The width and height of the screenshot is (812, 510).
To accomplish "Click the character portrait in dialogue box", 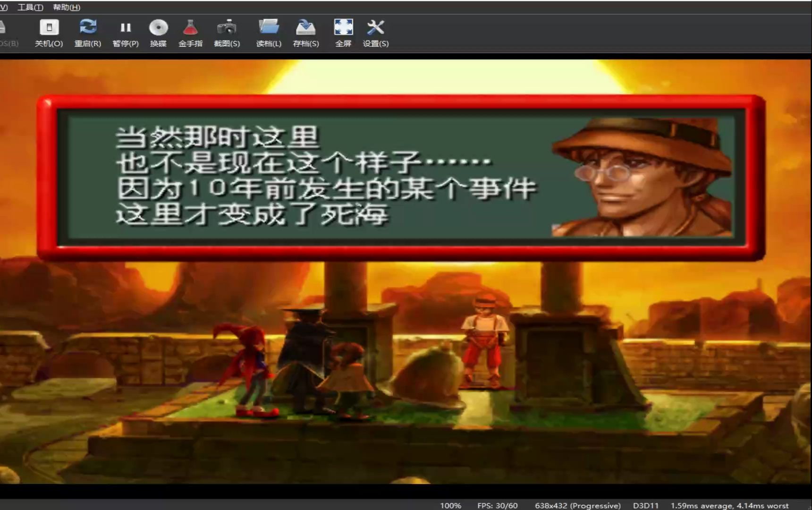I will (x=642, y=177).
